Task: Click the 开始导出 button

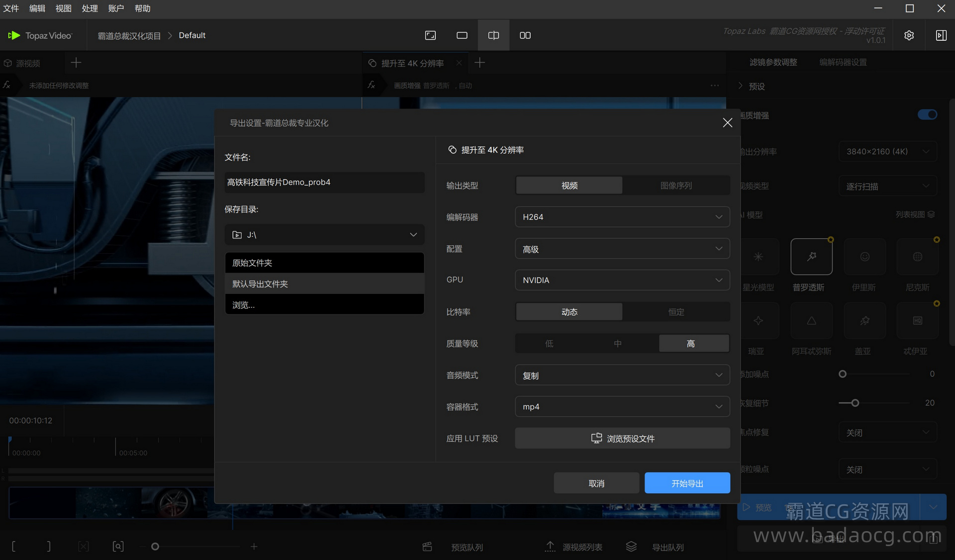Action: coord(687,483)
